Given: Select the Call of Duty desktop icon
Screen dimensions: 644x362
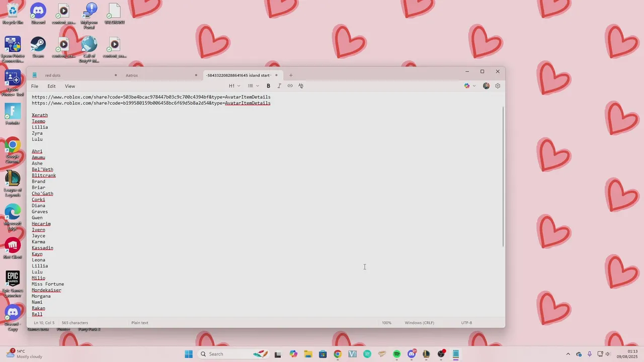Looking at the screenshot, I should point(89,50).
